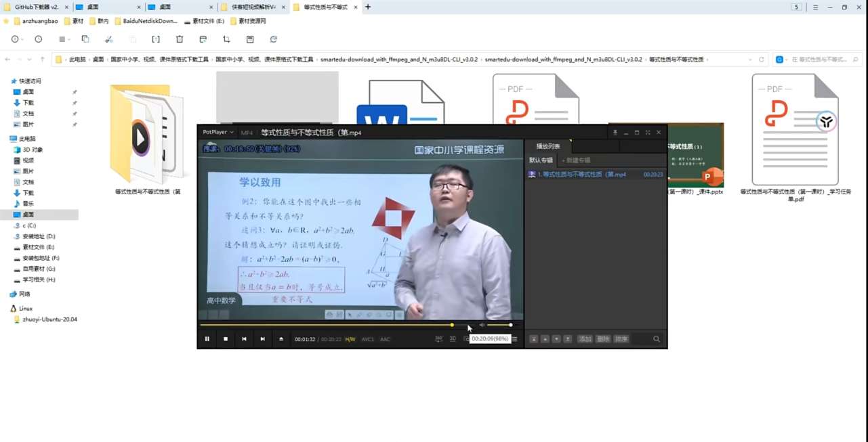Toggle the 3D video mode

coord(453,339)
